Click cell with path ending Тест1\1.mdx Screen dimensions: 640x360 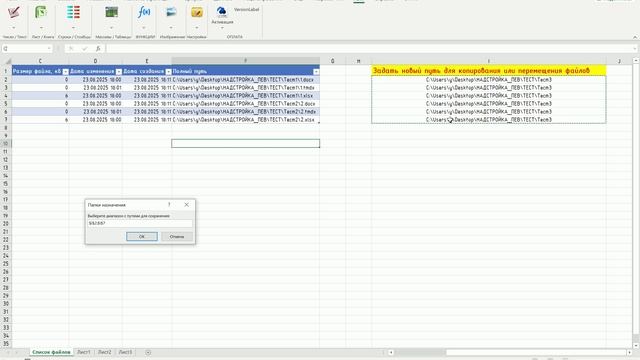(245, 87)
